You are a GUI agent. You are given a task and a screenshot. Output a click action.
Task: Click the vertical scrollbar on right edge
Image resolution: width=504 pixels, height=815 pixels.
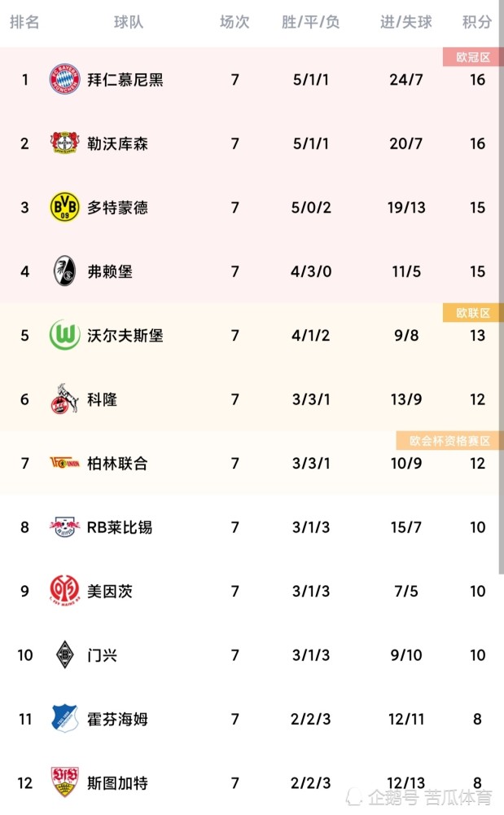tap(501, 287)
